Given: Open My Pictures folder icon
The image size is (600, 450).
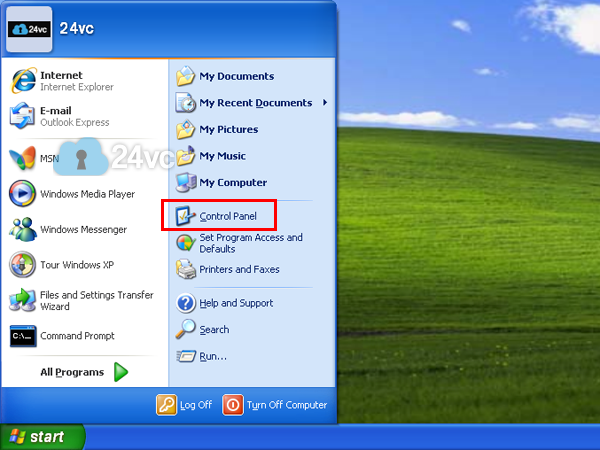Looking at the screenshot, I should click(186, 129).
